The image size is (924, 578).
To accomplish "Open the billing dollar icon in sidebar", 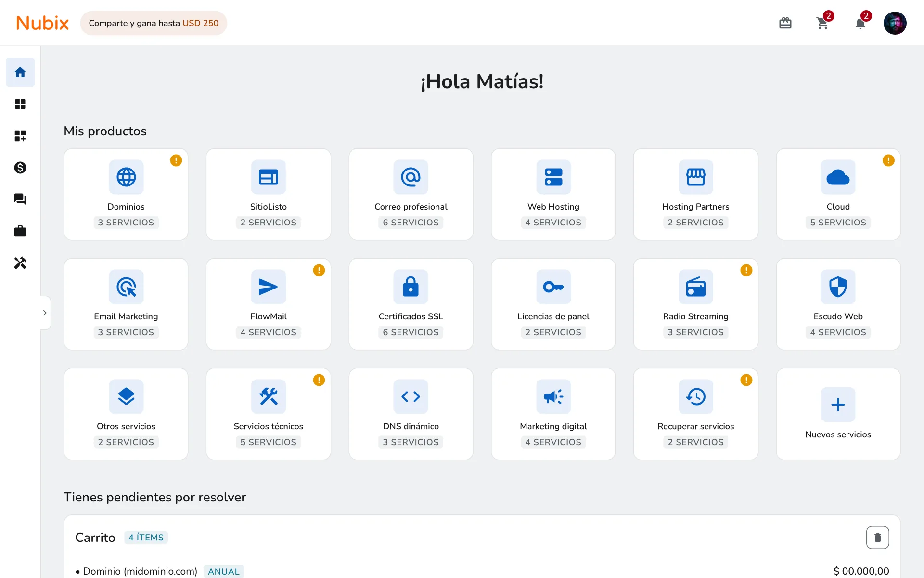I will 20,168.
